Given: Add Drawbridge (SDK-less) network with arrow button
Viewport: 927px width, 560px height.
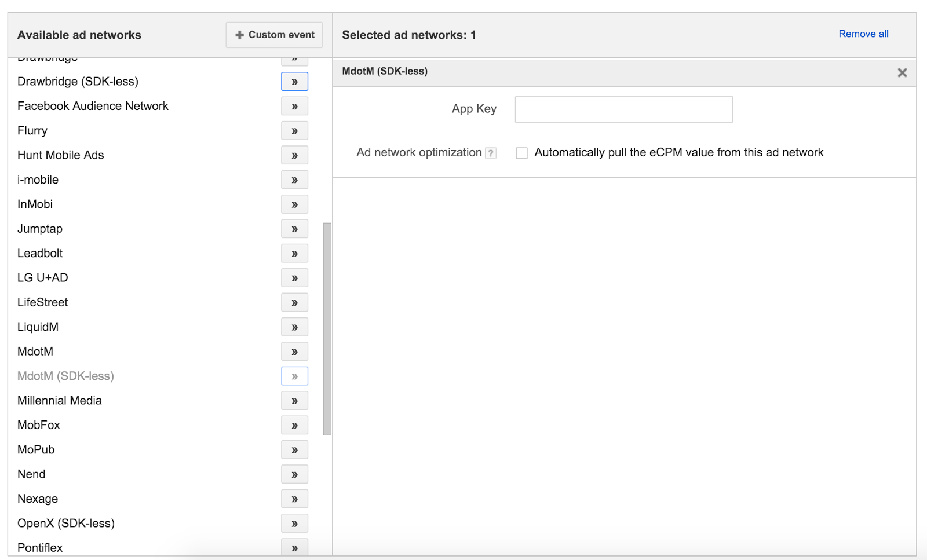Looking at the screenshot, I should click(294, 82).
